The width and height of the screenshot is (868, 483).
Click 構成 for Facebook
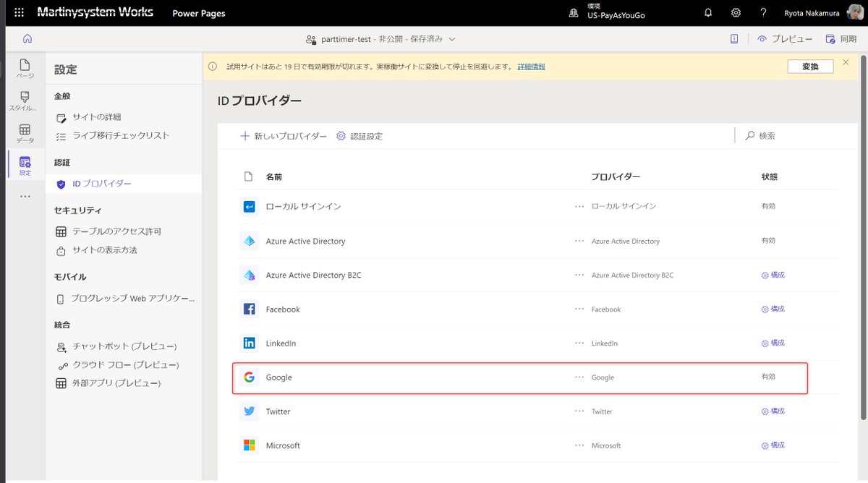(x=773, y=309)
